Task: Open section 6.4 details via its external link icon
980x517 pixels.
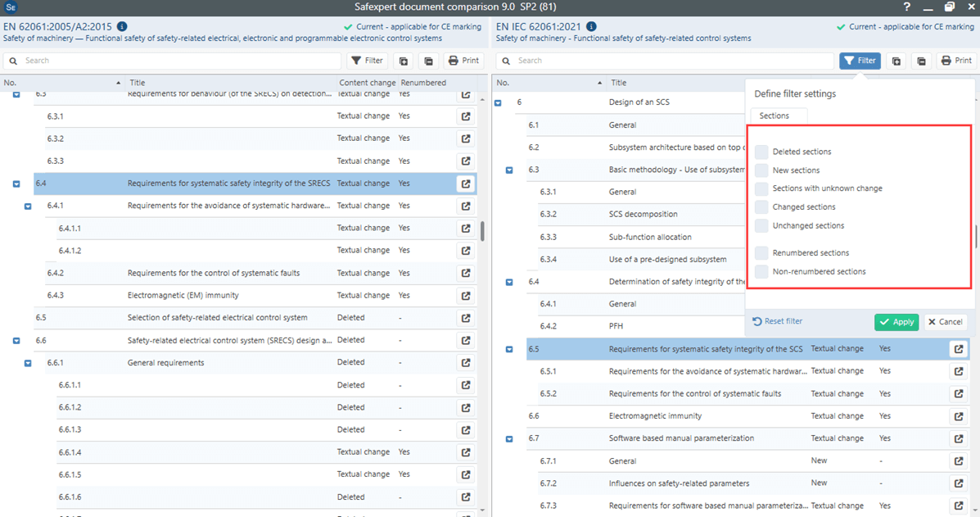Action: pyautogui.click(x=465, y=183)
